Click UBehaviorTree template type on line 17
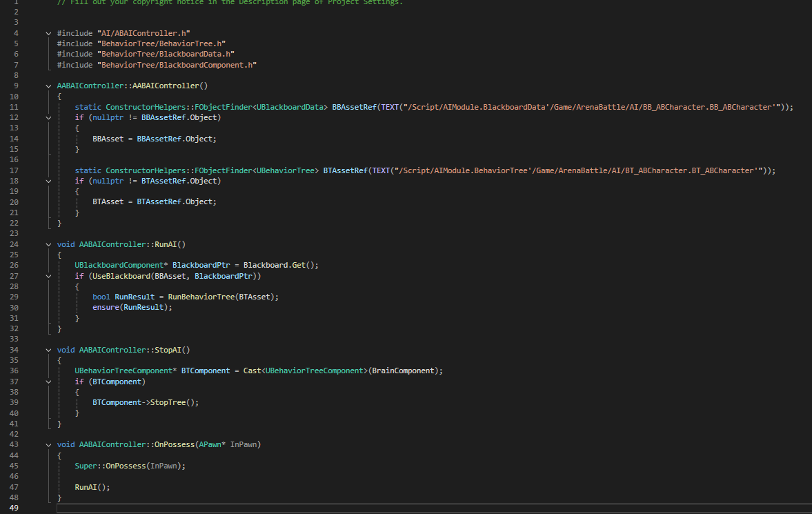The width and height of the screenshot is (812, 514). click(x=286, y=170)
